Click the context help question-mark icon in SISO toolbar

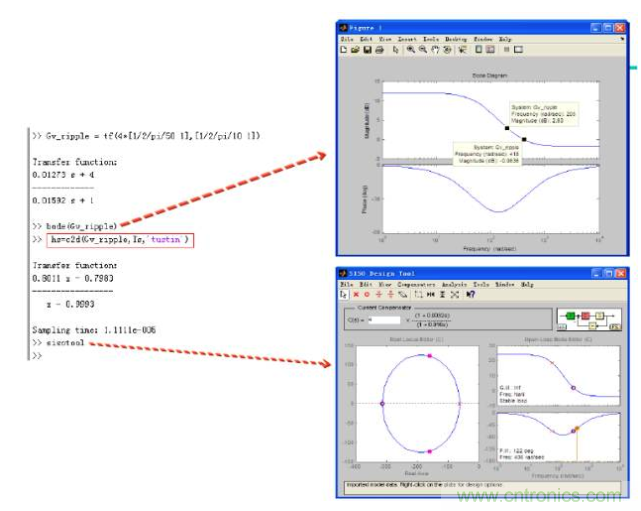(470, 295)
